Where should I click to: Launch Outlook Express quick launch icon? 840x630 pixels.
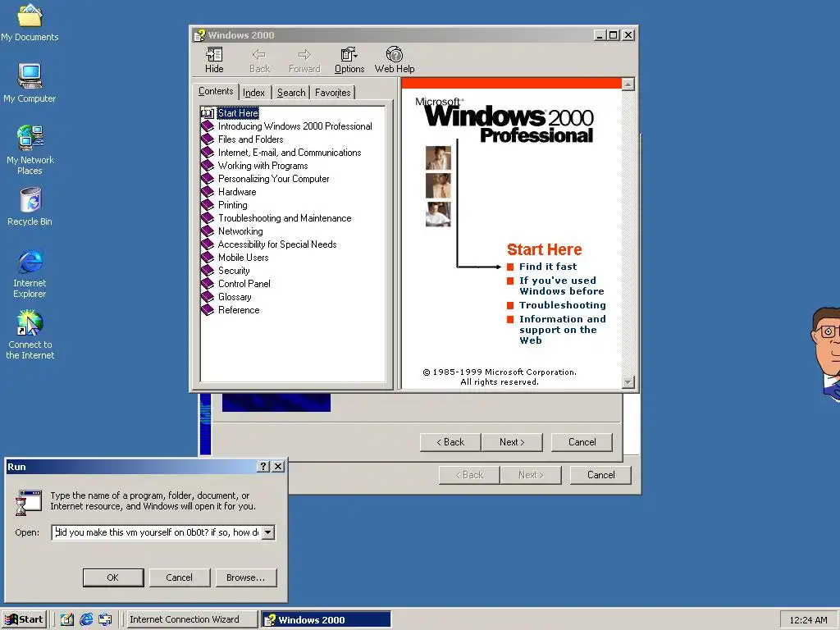(x=105, y=620)
